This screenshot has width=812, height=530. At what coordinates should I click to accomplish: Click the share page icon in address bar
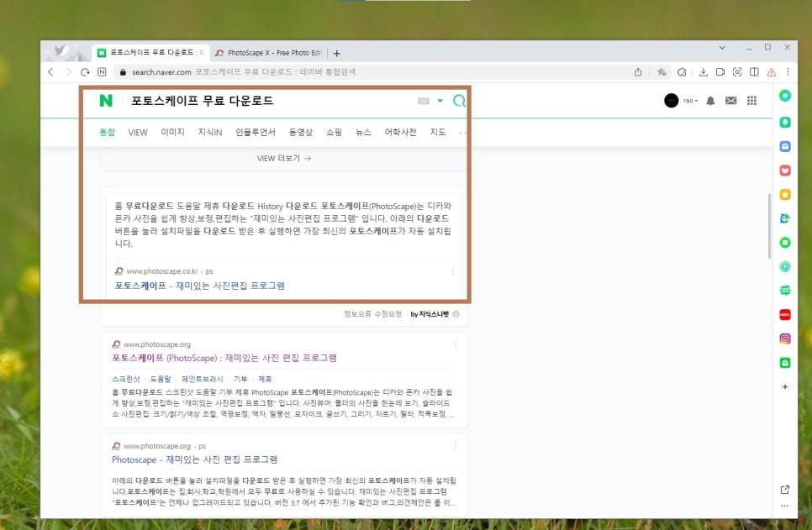[638, 72]
